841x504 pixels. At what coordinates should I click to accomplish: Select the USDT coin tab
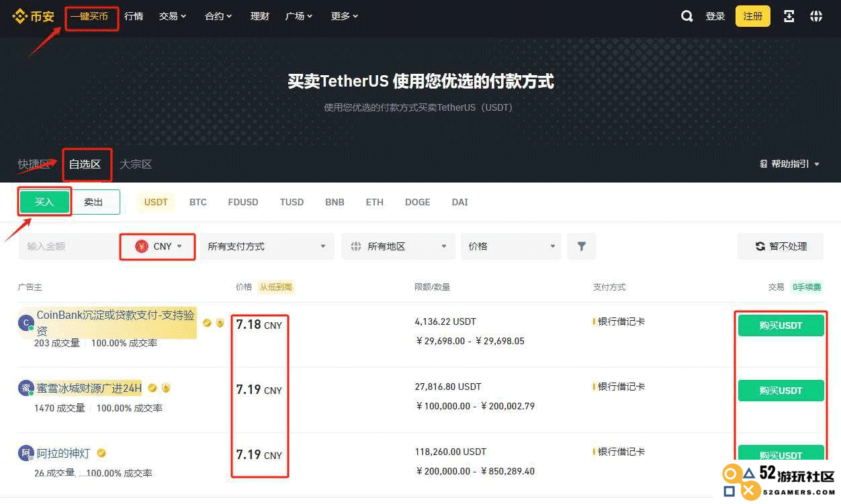(x=156, y=202)
